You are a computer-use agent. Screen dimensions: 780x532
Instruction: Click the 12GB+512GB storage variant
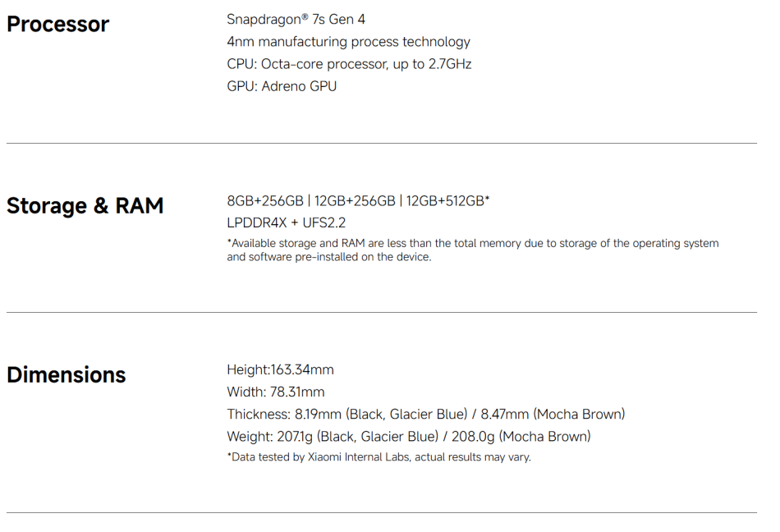pos(447,201)
